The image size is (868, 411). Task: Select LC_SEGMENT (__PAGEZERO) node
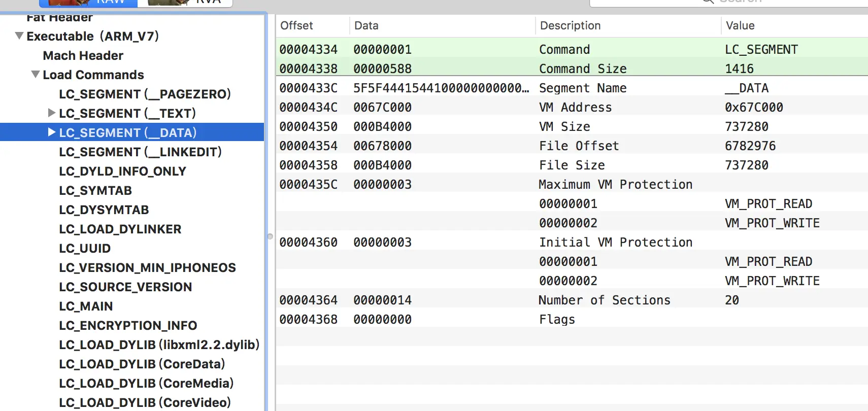click(145, 94)
